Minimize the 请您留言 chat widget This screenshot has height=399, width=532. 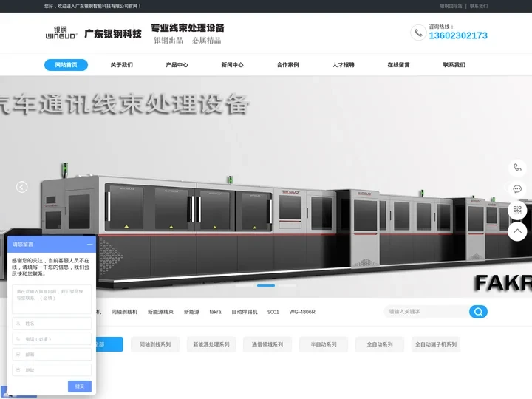[89, 245]
